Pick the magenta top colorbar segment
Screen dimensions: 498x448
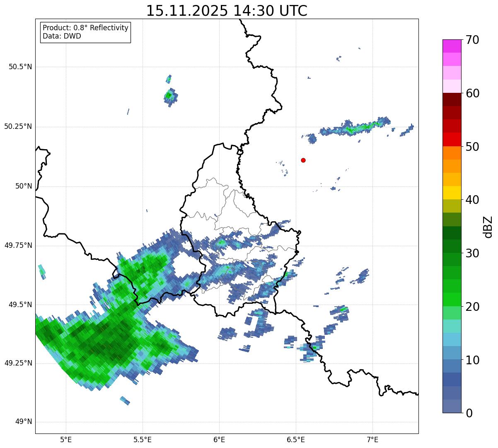[452, 46]
